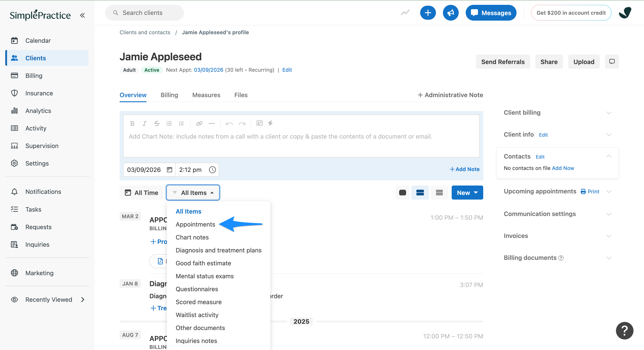This screenshot has height=350, width=644.
Task: Open the All Time date filter
Action: [x=142, y=193]
